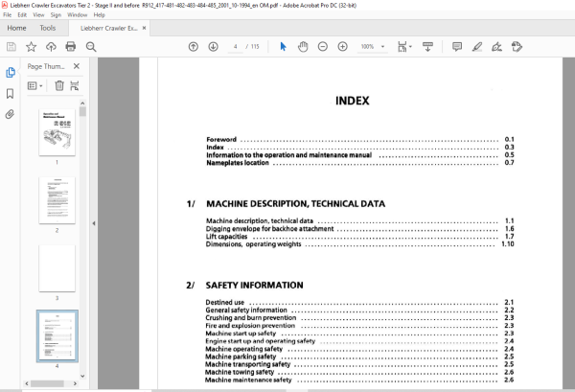Click the MACHINE DESCRIPTION, TECHNICAL DATA heading

[295, 203]
